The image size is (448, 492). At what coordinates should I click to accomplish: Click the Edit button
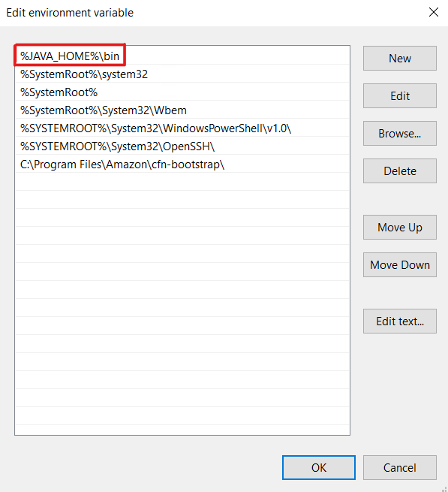tap(400, 95)
